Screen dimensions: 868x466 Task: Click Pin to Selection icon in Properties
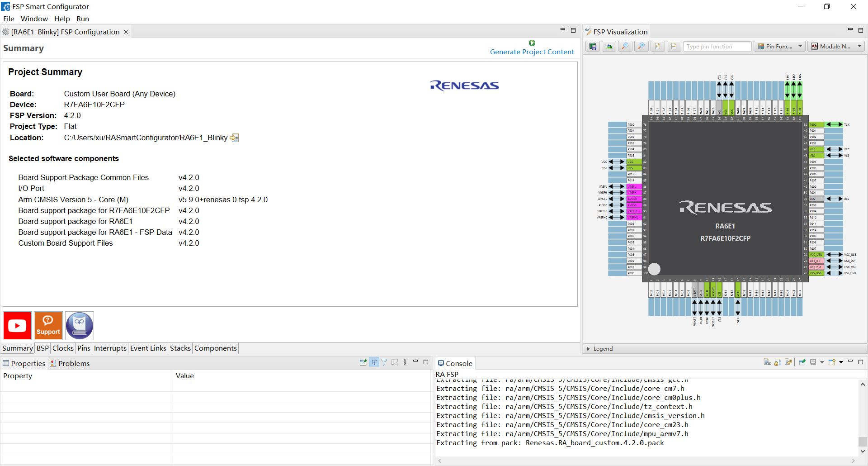pyautogui.click(x=363, y=362)
